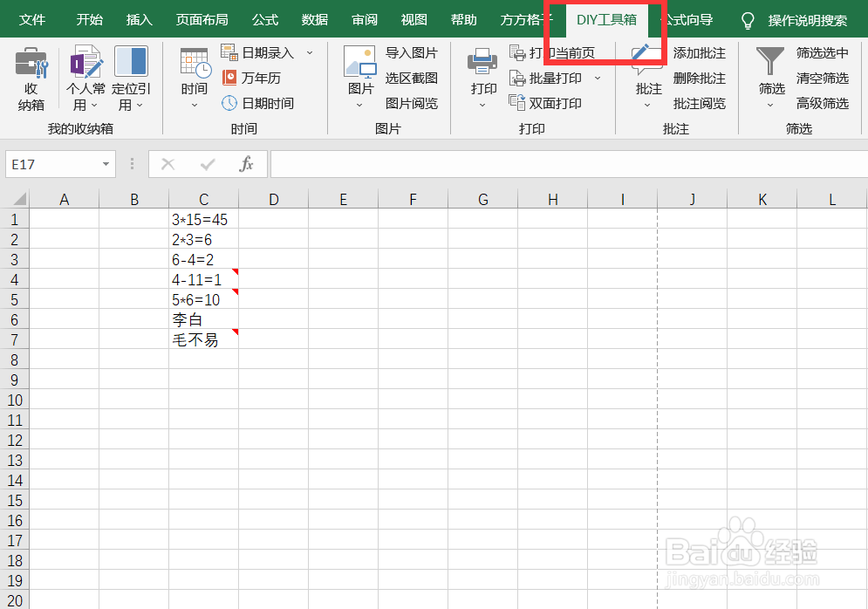Screen dimensions: 868x609
Task: Open the 日期录入 dropdown arrow
Action: [x=310, y=52]
